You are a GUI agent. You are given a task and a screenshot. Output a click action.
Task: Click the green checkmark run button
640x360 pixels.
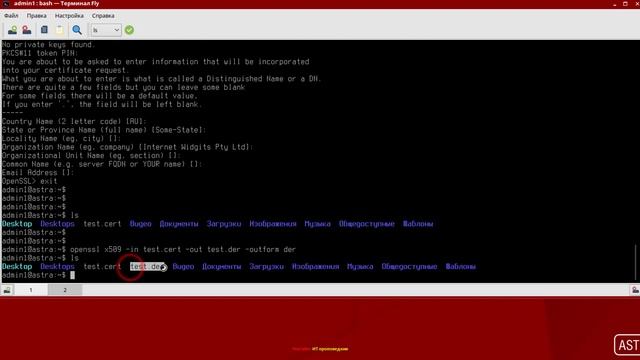pyautogui.click(x=129, y=30)
